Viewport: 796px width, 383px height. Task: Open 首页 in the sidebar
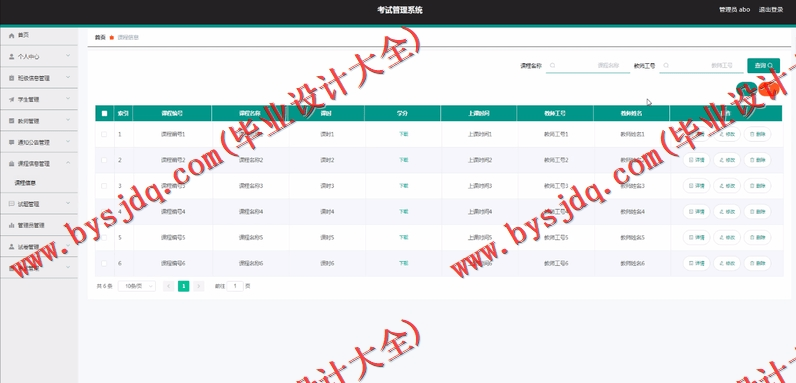point(39,36)
